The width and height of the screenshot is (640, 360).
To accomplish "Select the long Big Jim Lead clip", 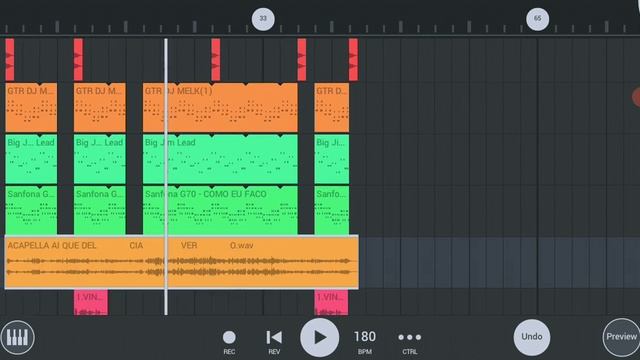I will tap(220, 159).
